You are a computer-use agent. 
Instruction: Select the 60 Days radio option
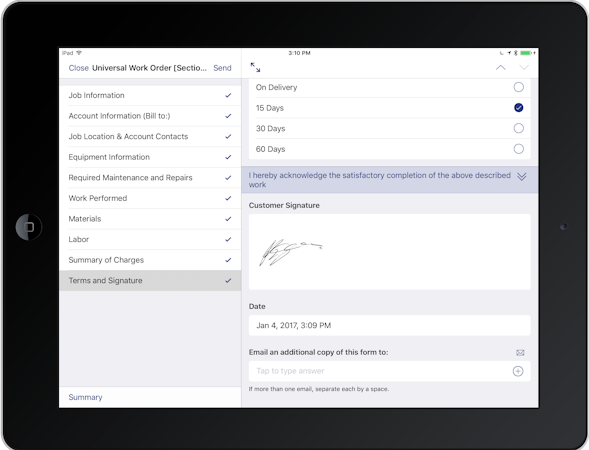[519, 149]
